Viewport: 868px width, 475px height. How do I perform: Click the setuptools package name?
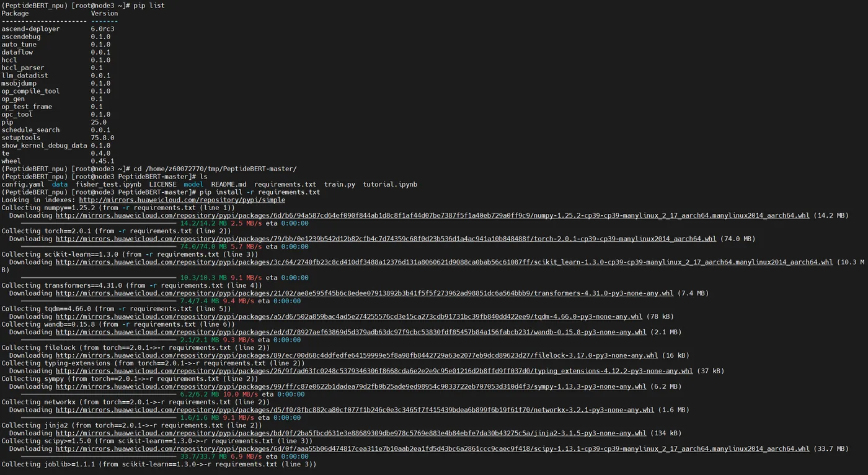coord(21,138)
